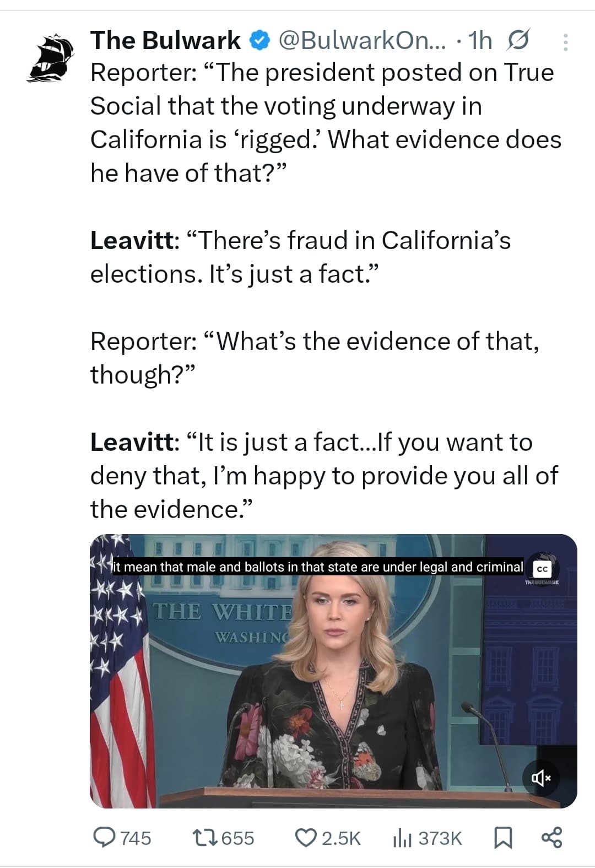Unmute the video with the speaker icon

click(x=540, y=778)
